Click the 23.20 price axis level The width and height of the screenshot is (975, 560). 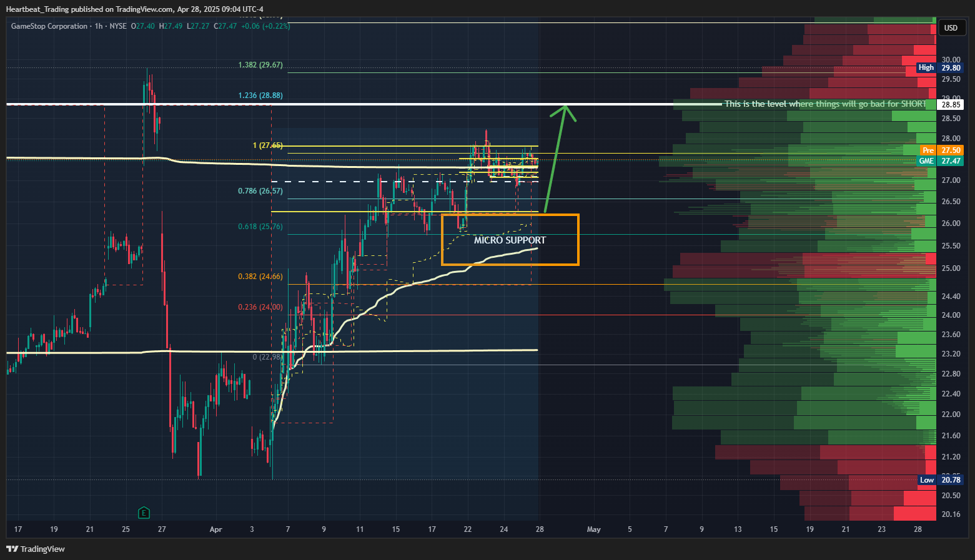coord(951,354)
